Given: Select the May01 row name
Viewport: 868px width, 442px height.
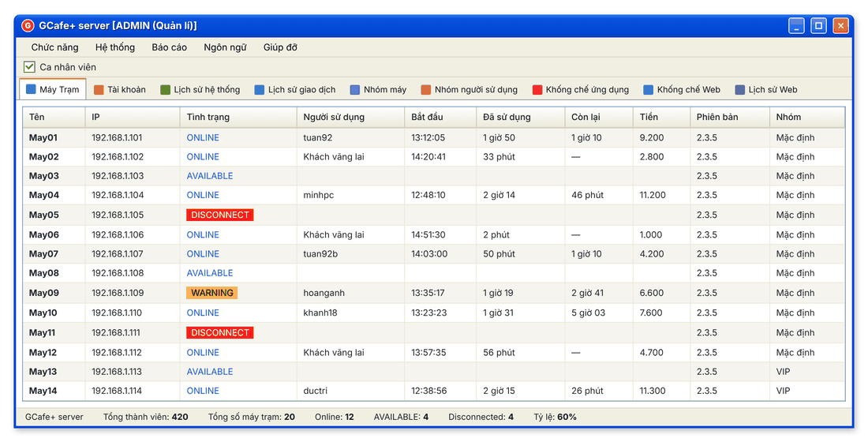Looking at the screenshot, I should (x=43, y=137).
